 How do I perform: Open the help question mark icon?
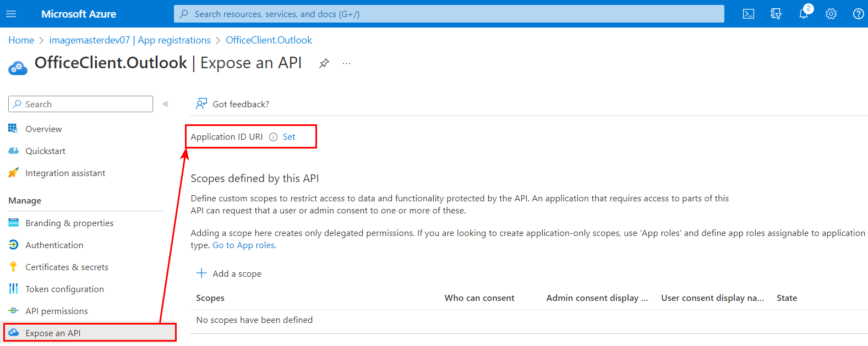pos(858,14)
